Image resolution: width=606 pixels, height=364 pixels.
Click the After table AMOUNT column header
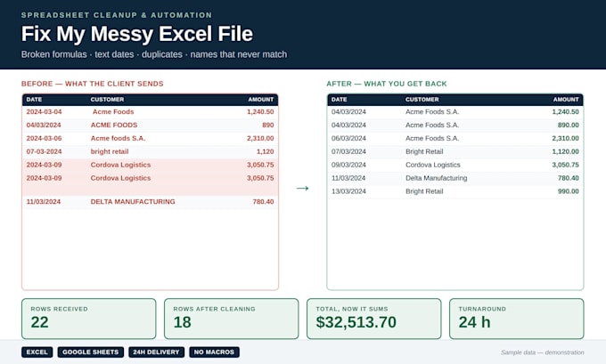click(566, 100)
